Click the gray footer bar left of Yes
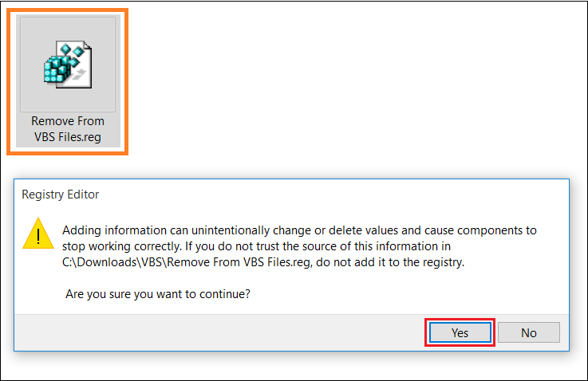Screen dimensions: 588x381 219,332
